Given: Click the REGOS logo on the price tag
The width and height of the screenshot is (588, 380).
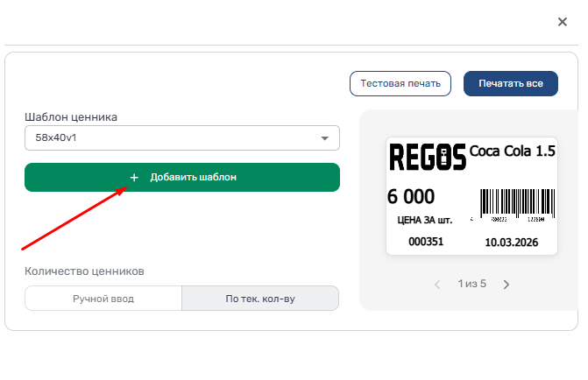Looking at the screenshot, I should [x=425, y=158].
